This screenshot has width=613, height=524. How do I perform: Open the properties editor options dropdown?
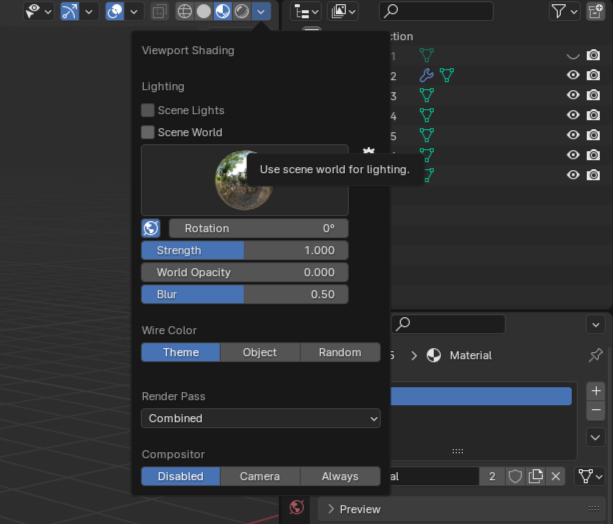click(x=596, y=325)
